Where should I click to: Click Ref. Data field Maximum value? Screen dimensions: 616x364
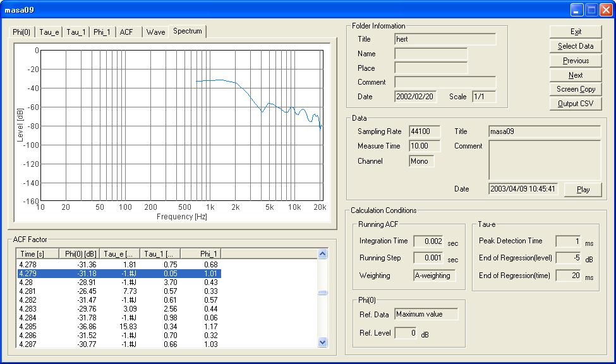[426, 315]
